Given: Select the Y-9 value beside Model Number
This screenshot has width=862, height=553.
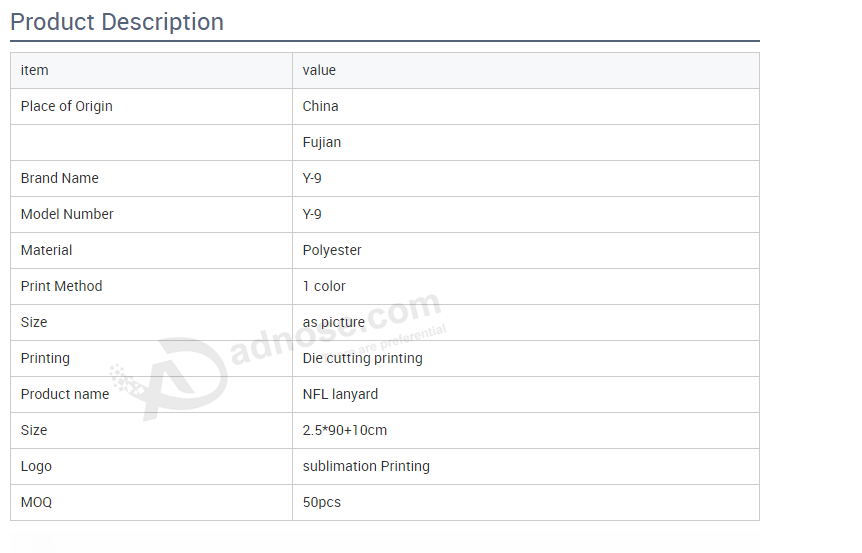Looking at the screenshot, I should [x=312, y=214].
